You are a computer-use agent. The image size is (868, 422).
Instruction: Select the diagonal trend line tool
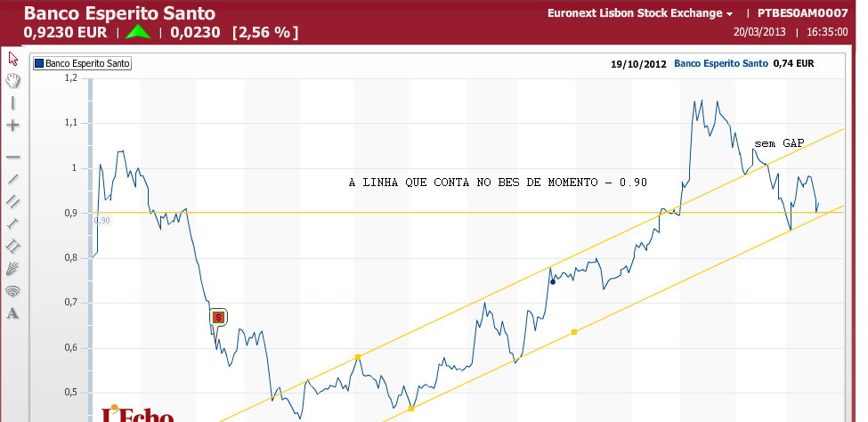pyautogui.click(x=12, y=179)
